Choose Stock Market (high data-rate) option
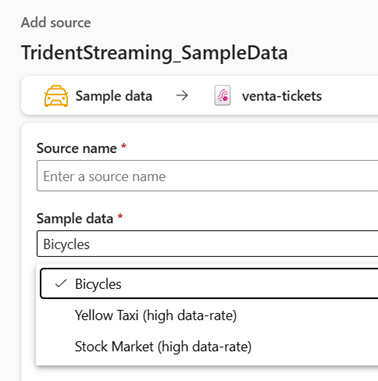Screen dimensions: 378x381 pyautogui.click(x=209, y=346)
